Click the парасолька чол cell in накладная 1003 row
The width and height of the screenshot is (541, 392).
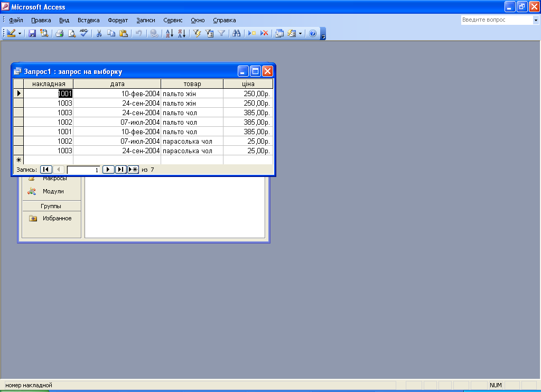click(192, 151)
